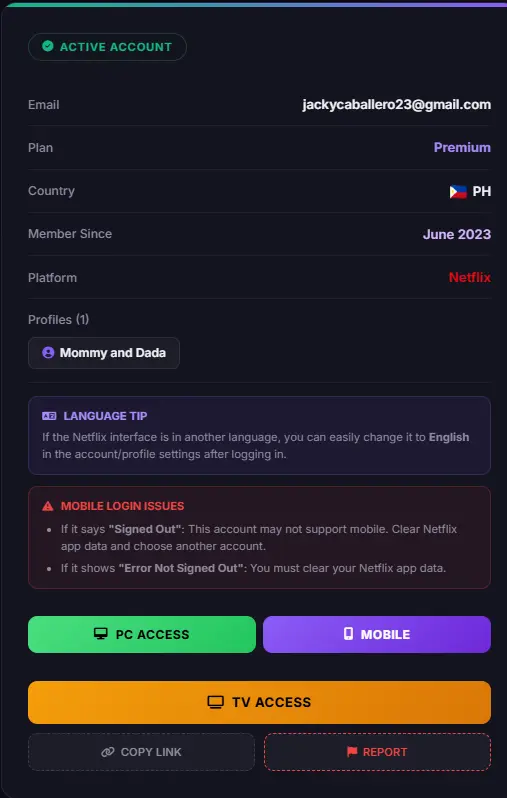
Task: Select the Mommy and Dada profile
Action: (x=104, y=353)
